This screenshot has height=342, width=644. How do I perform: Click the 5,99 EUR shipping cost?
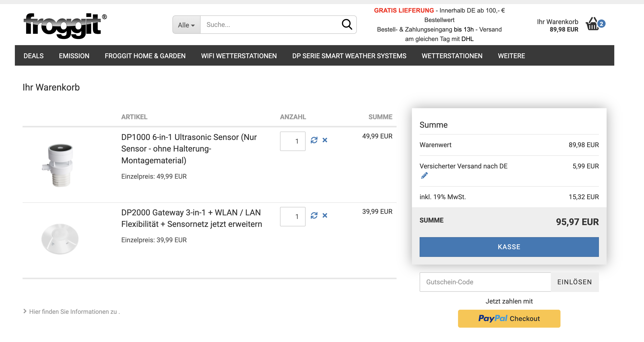[x=586, y=166]
